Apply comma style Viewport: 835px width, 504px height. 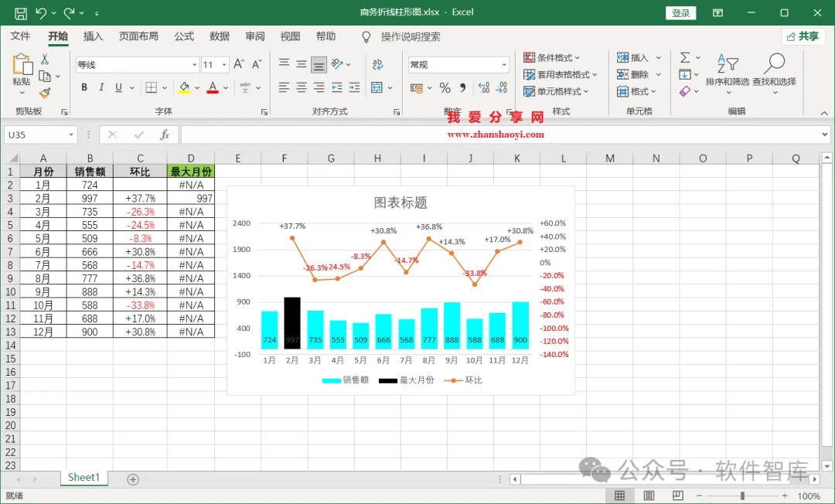tap(463, 88)
